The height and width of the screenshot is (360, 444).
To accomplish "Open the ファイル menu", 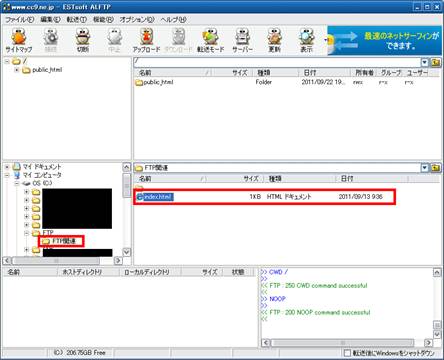I will point(20,20).
